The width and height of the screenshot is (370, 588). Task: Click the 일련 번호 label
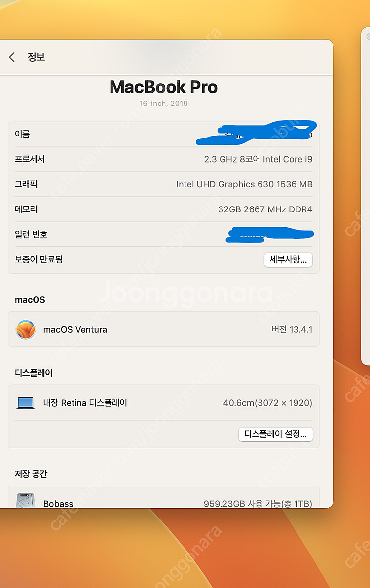[31, 234]
